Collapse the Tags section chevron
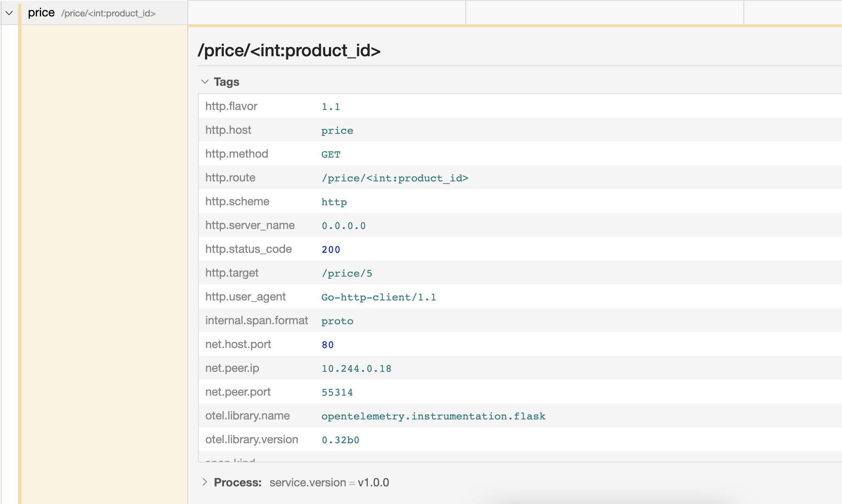This screenshot has height=504, width=842. [x=205, y=82]
